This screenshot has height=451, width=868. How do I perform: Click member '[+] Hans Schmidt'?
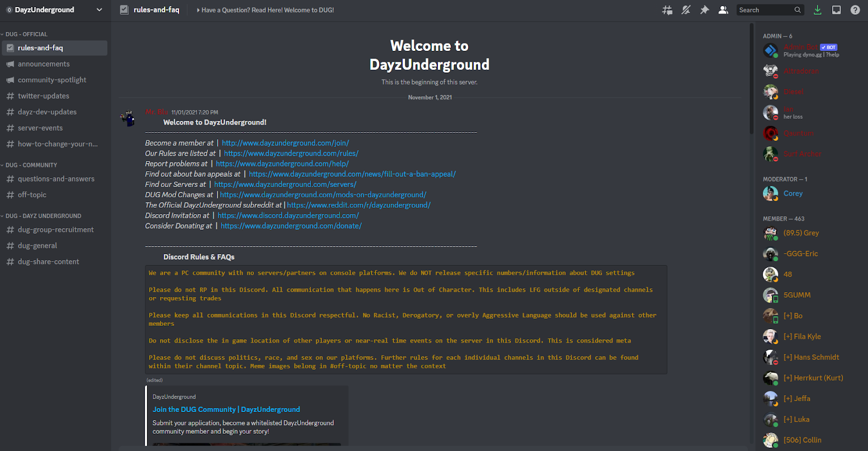tap(810, 357)
